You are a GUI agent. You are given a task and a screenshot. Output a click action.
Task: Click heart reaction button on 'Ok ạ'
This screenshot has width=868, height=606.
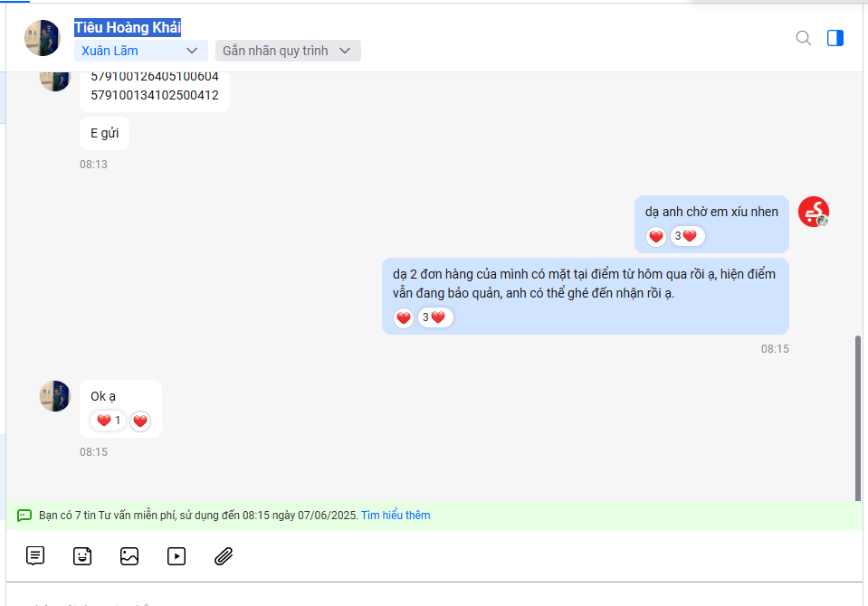[x=140, y=421]
